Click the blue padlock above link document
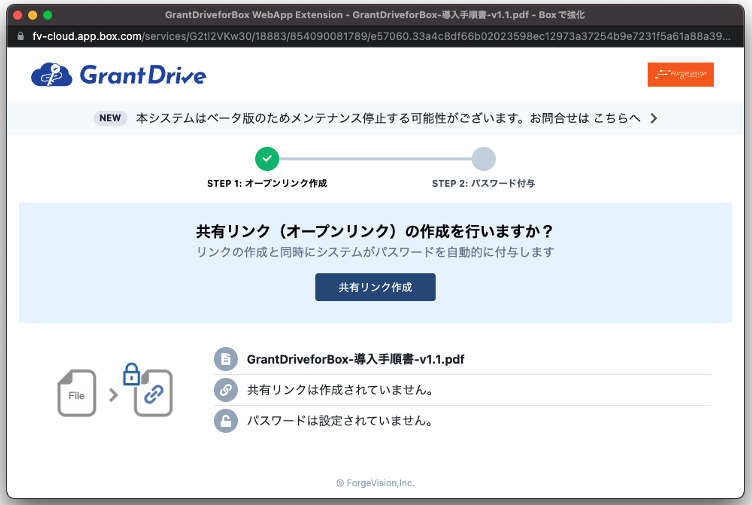The width and height of the screenshot is (752, 505). 131,374
